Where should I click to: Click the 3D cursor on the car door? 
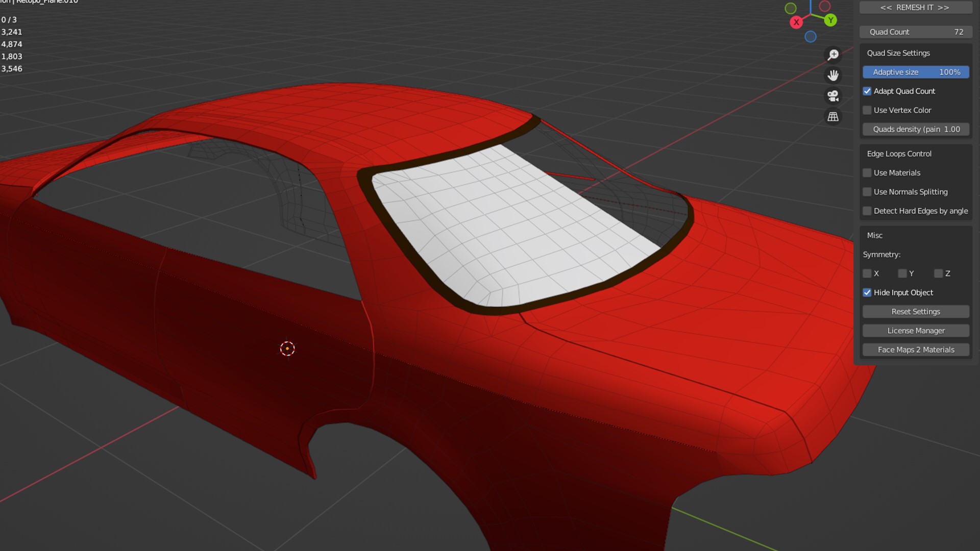pos(287,348)
